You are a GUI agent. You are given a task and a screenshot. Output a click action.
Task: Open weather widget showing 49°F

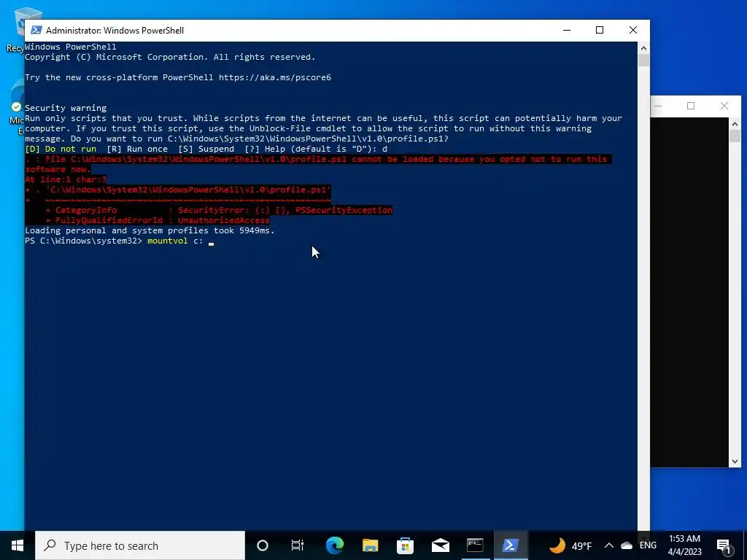click(570, 545)
